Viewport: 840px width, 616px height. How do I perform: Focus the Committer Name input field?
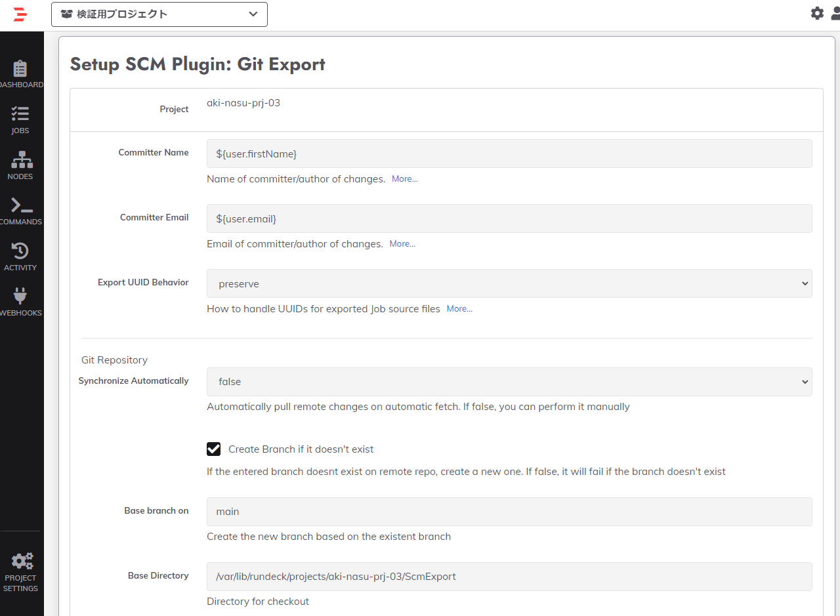coord(509,154)
